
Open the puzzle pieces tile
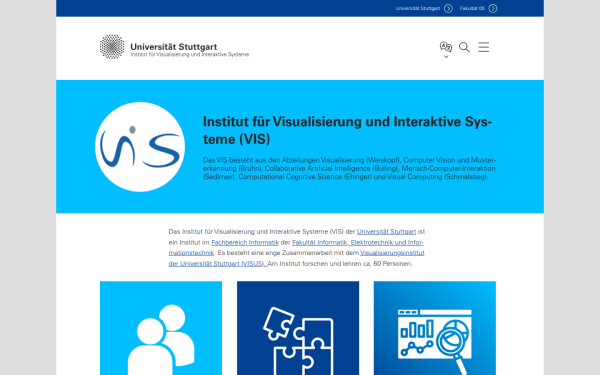[x=298, y=328]
